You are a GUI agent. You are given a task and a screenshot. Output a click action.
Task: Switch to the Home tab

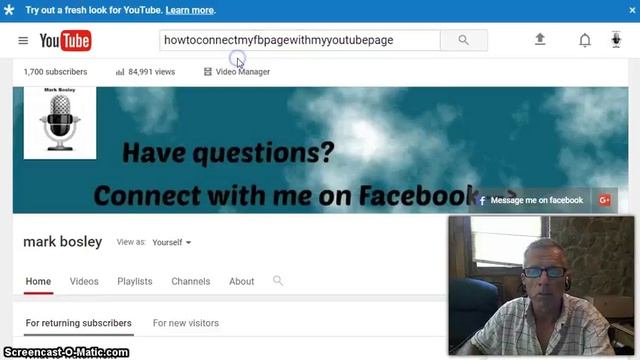[38, 282]
